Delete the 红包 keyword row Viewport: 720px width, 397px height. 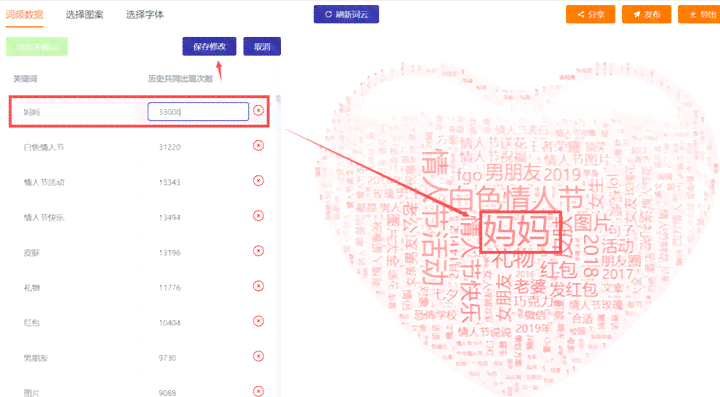coord(259,321)
